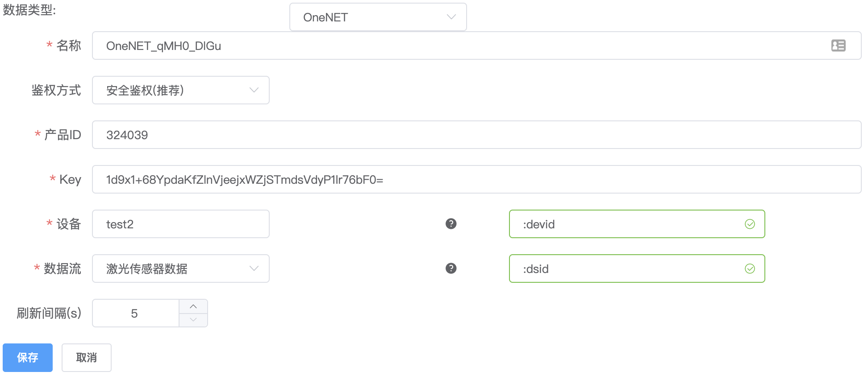Click the 保存 save button
868x380 pixels.
(28, 358)
